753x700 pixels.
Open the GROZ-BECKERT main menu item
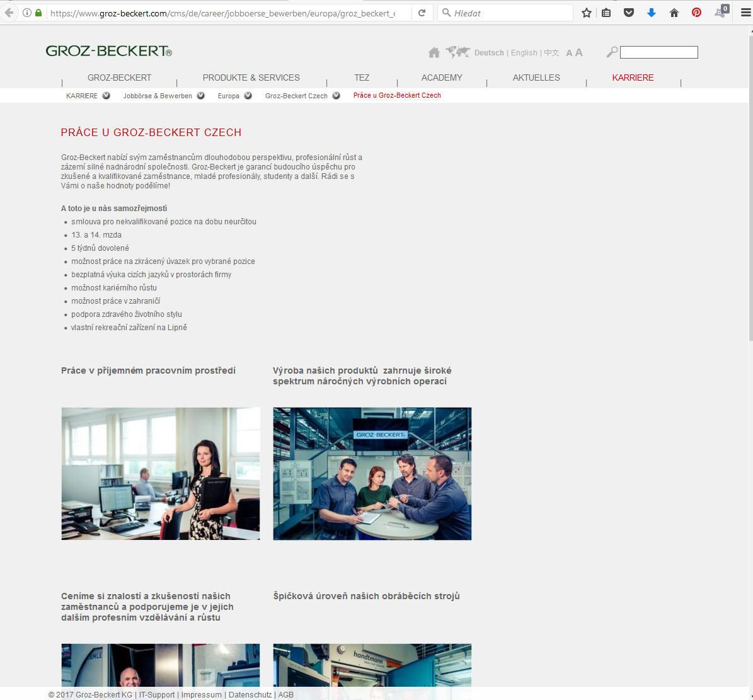pyautogui.click(x=119, y=77)
